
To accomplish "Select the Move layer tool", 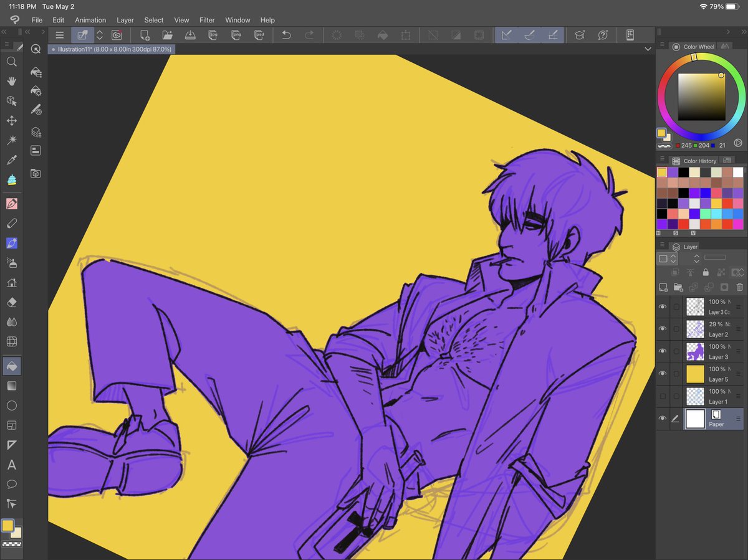I will coord(11,121).
